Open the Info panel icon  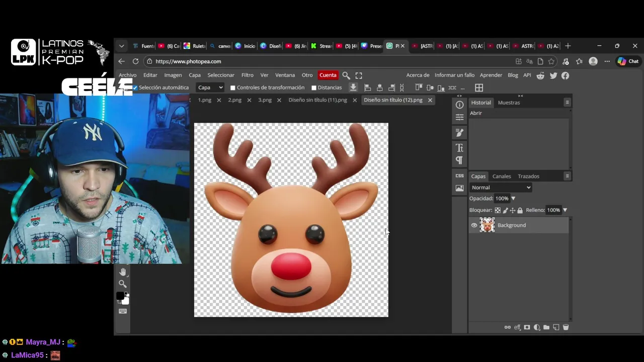(x=459, y=105)
